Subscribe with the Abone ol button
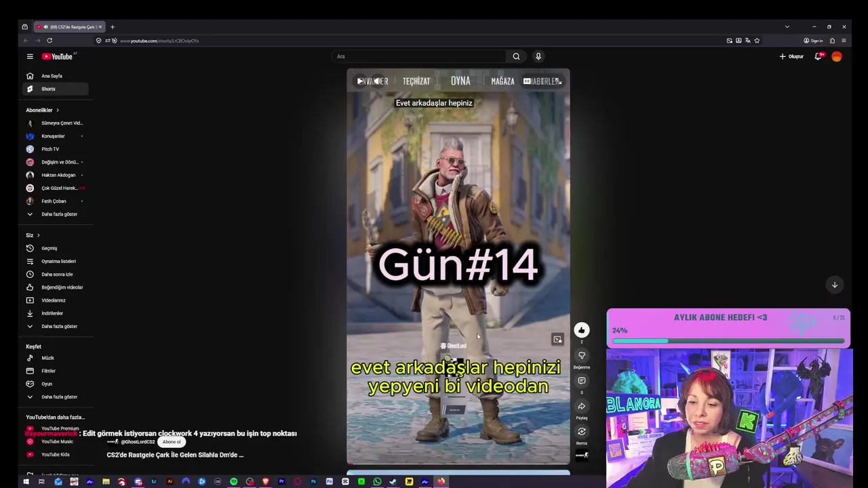 click(172, 442)
